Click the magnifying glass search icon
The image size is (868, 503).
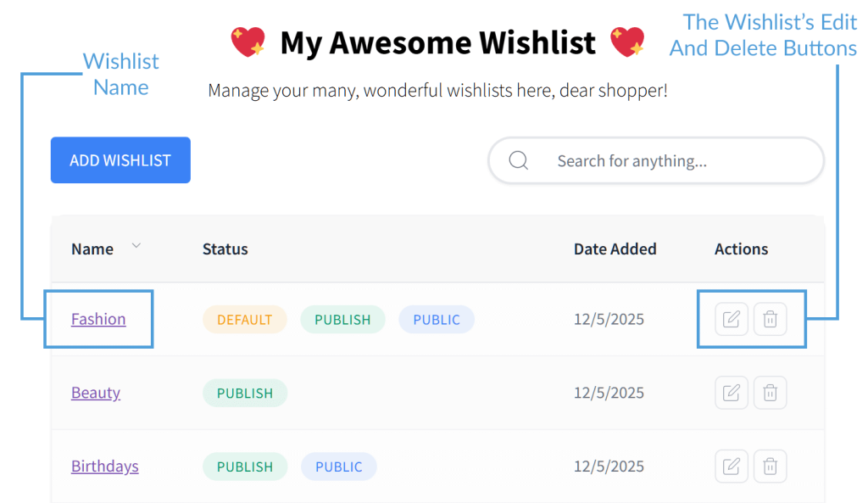click(518, 159)
